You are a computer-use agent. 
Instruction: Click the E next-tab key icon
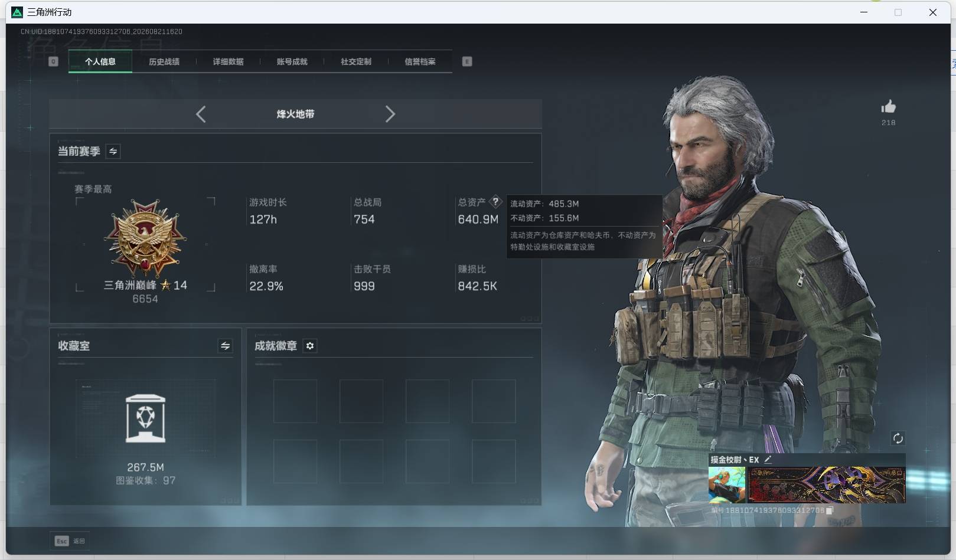(x=467, y=61)
